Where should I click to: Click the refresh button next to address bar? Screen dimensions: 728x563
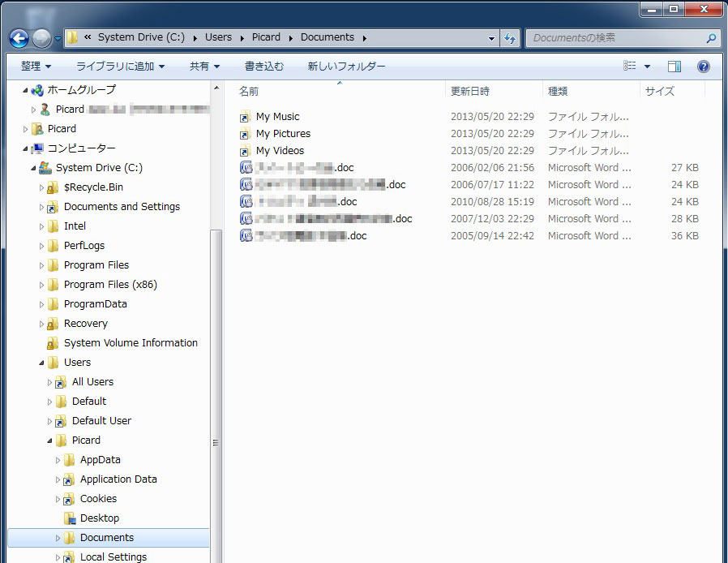510,38
